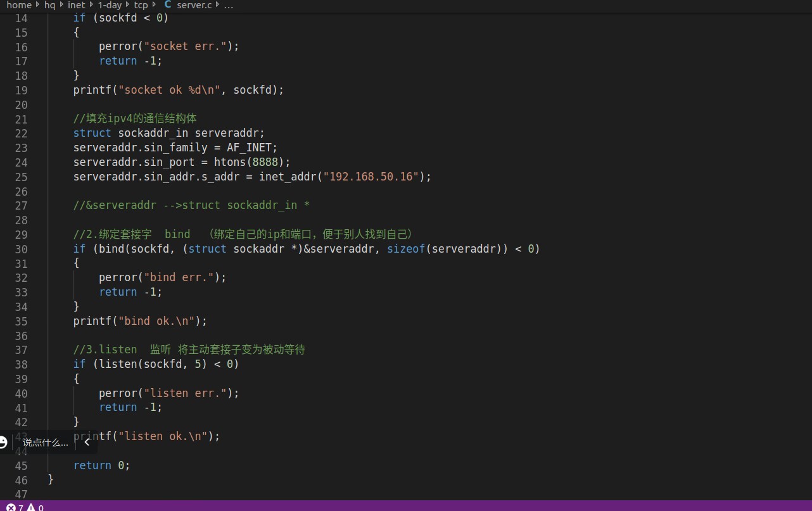Viewport: 812px width, 511px height.
Task: Click line number 30 in the gutter
Action: click(x=21, y=249)
